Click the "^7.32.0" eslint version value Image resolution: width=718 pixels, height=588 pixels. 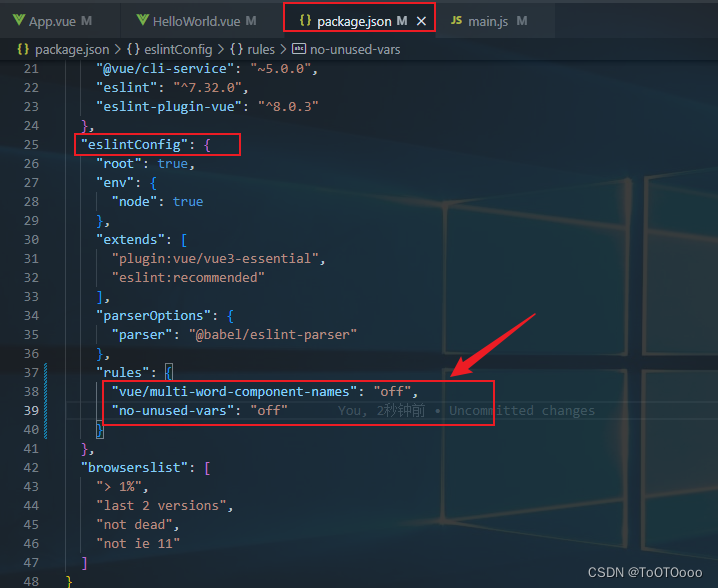click(x=207, y=87)
